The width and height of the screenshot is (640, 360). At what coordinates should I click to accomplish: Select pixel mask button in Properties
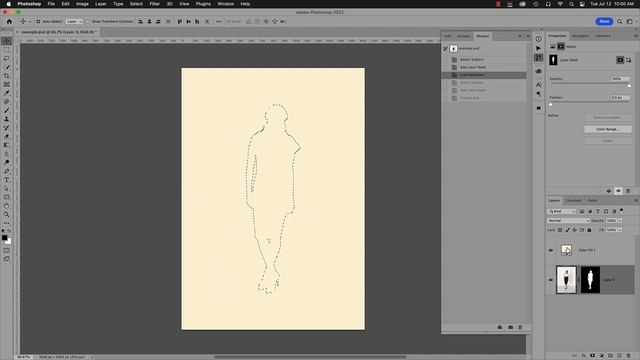pyautogui.click(x=620, y=60)
